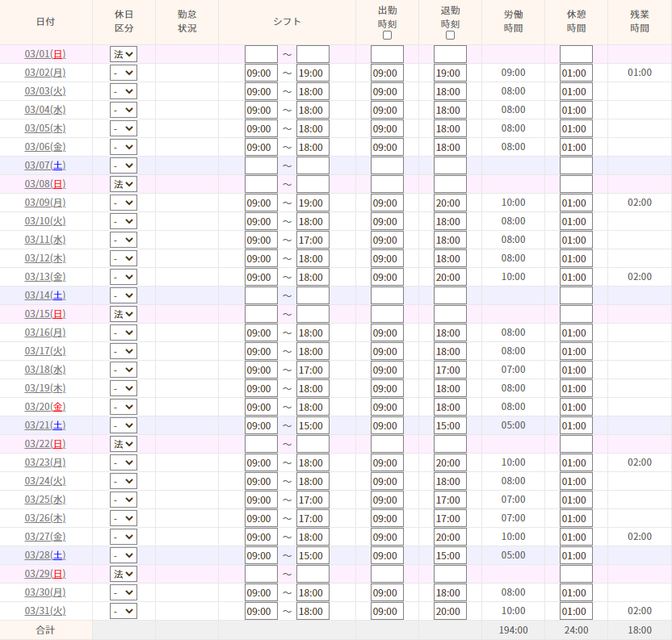672x640 pixels.
Task: Open the 03/05(木) date link
Action: click(45, 128)
